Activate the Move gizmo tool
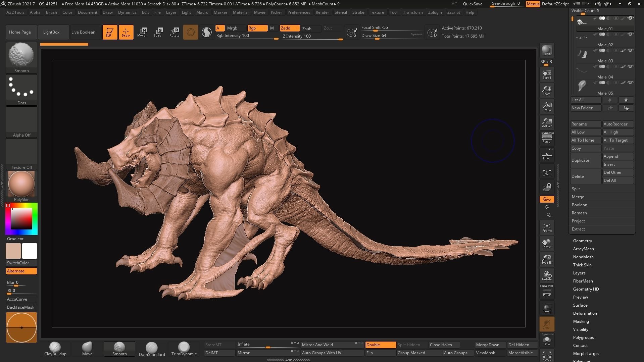Screen dimensions: 644x362 (142, 32)
